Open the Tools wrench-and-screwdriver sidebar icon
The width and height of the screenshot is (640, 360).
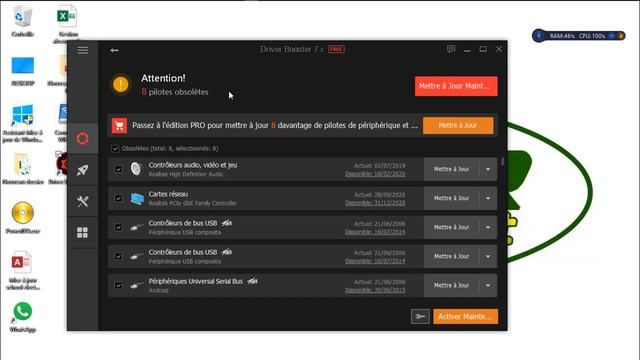82,201
